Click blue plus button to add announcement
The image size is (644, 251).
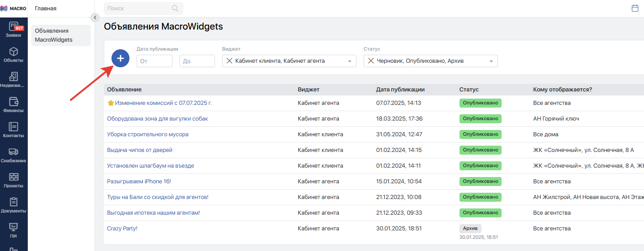tap(120, 58)
